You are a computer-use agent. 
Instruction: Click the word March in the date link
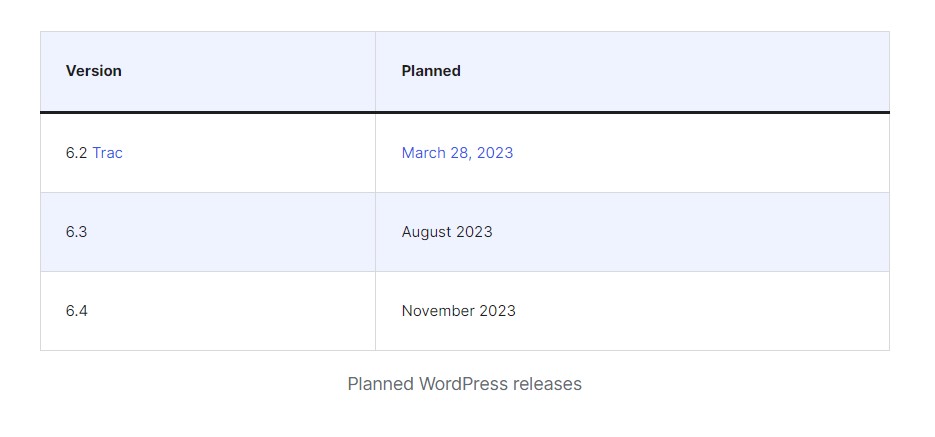point(423,153)
